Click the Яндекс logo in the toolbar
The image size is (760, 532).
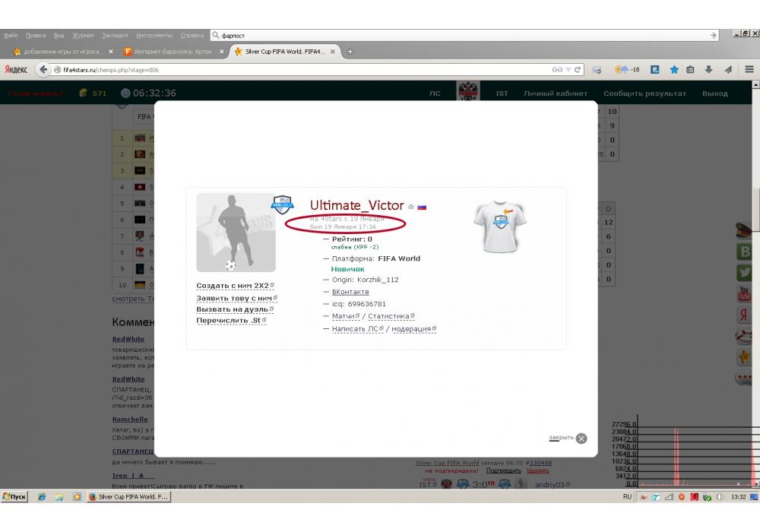[x=16, y=70]
